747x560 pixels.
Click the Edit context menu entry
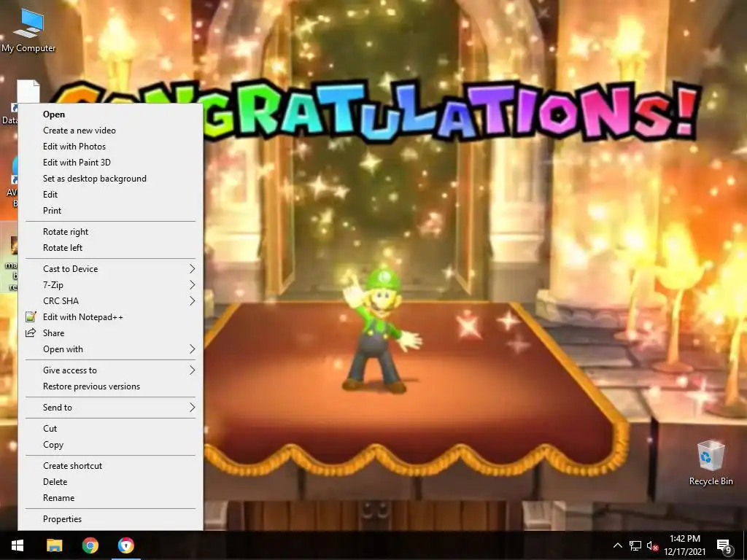click(111, 195)
